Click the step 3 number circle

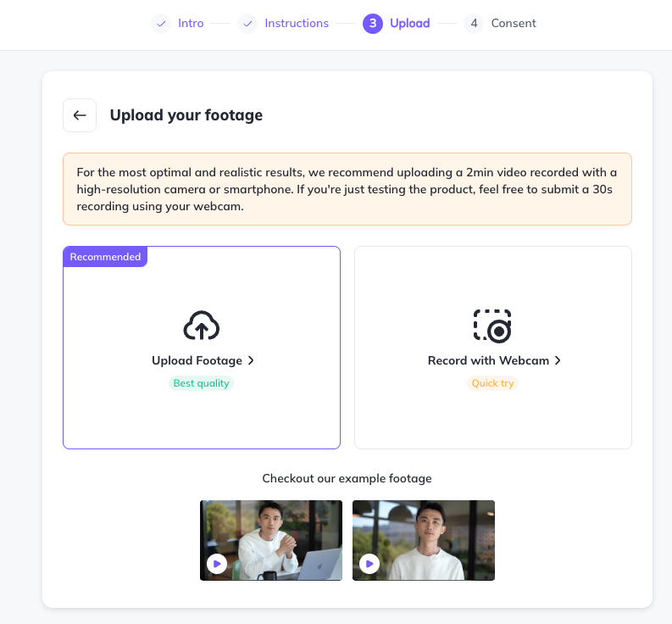[x=373, y=24]
